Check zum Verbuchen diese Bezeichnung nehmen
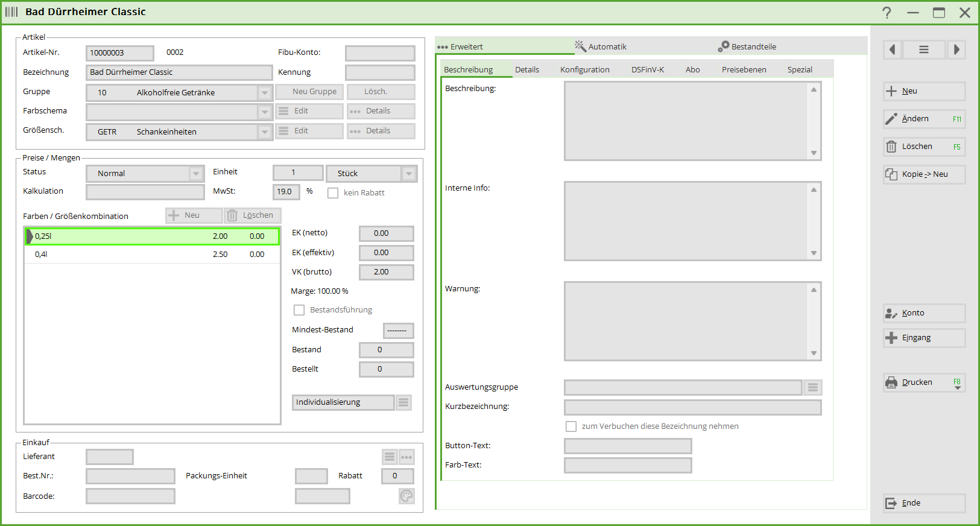The width and height of the screenshot is (980, 526). coord(571,426)
